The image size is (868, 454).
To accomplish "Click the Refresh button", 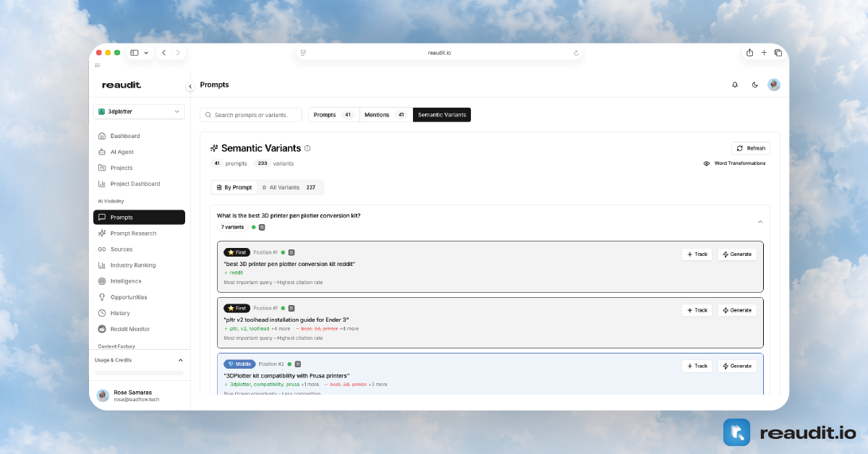I will click(751, 148).
